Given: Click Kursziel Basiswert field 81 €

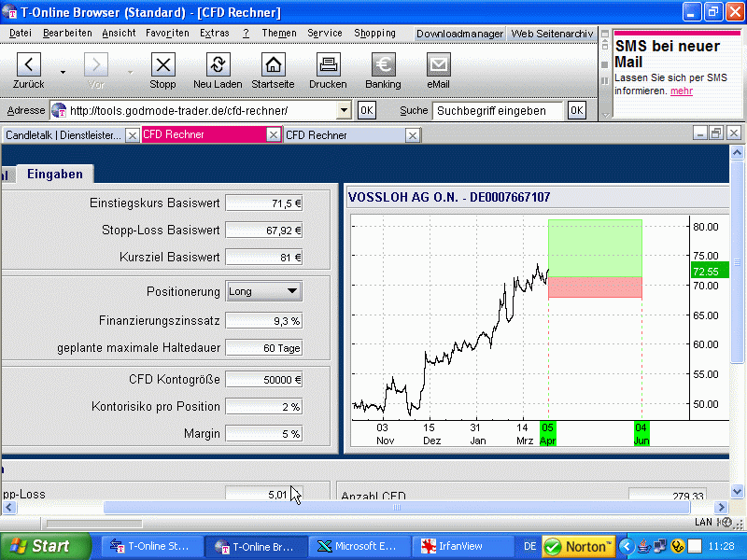Looking at the screenshot, I should 264,258.
